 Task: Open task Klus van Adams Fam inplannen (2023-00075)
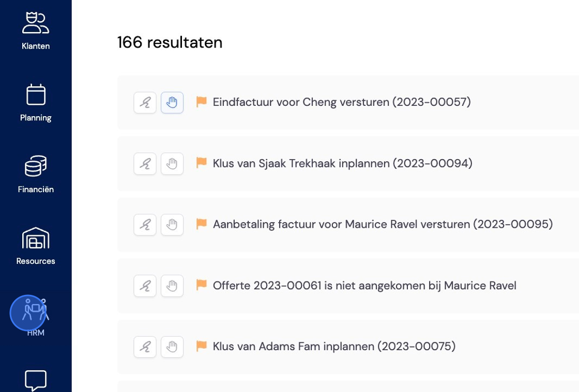coord(334,346)
